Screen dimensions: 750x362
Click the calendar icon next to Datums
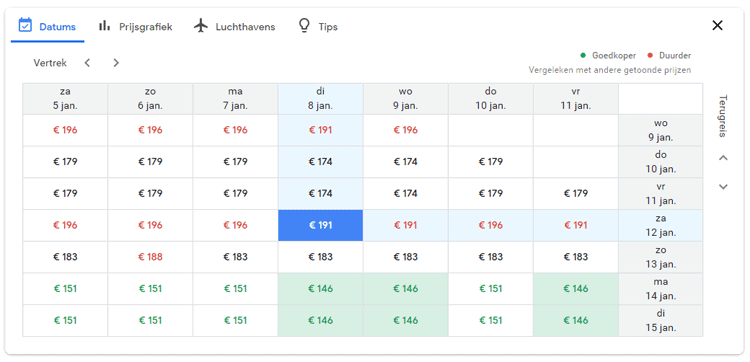coord(25,25)
